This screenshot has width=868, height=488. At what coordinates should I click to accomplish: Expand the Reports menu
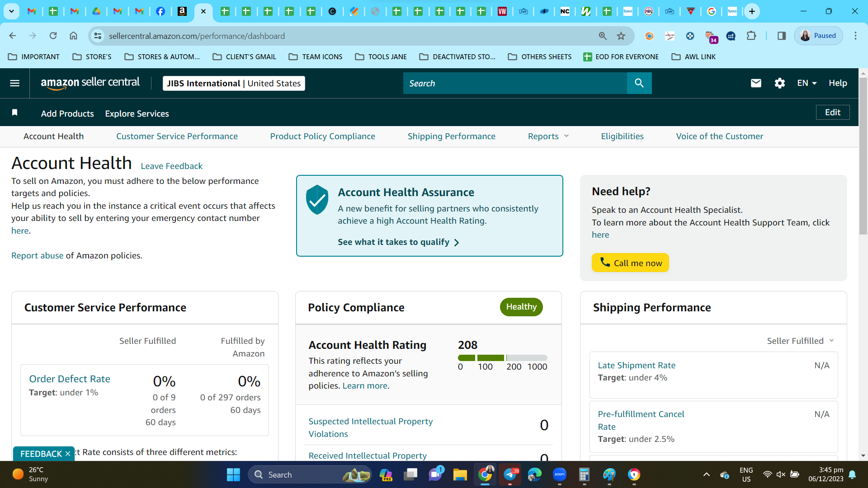pos(548,136)
